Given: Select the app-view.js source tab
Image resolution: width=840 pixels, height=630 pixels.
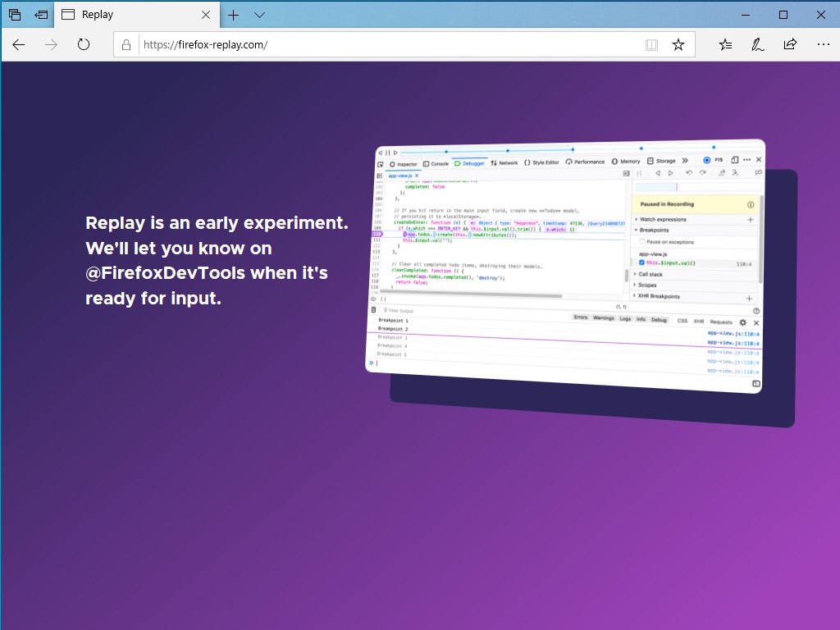Looking at the screenshot, I should click(x=399, y=176).
